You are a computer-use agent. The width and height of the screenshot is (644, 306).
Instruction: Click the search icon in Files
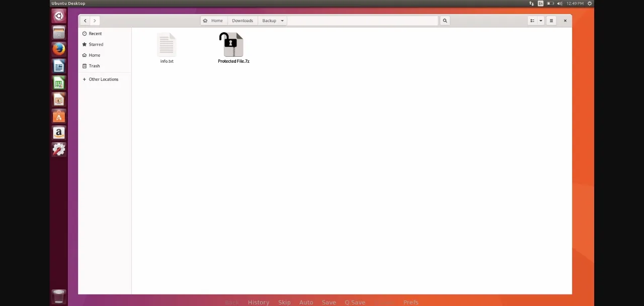pos(445,20)
